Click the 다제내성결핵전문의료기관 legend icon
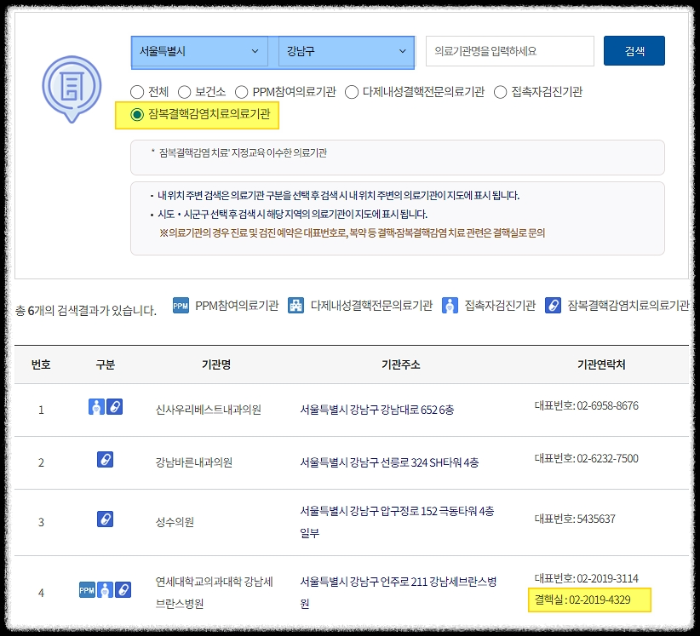700x636 pixels. 296,306
